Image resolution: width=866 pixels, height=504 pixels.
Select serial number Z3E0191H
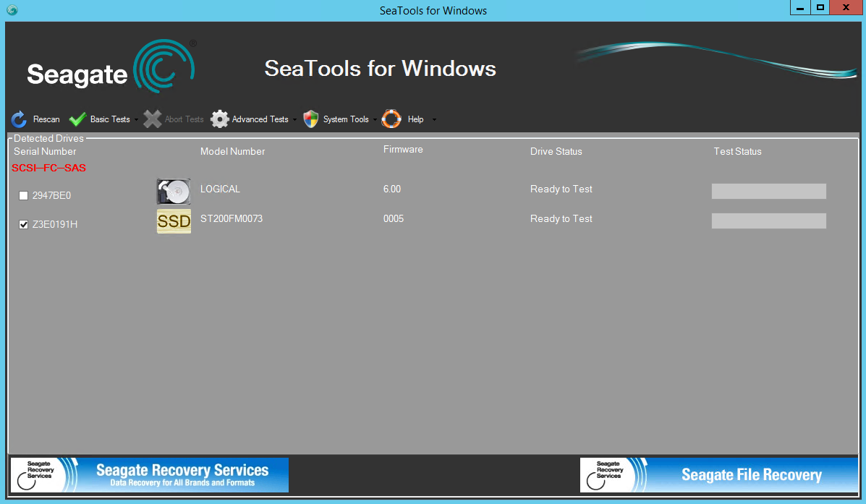coord(55,224)
